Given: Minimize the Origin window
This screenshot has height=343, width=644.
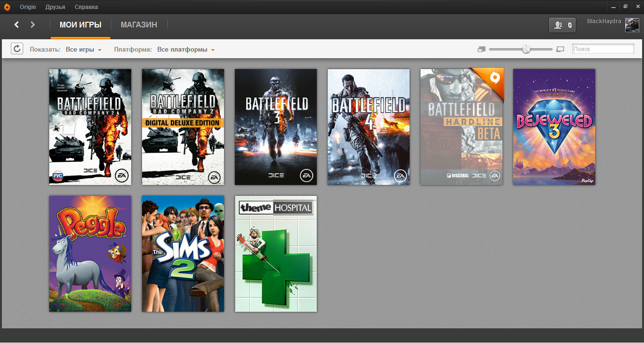Looking at the screenshot, I should click(614, 7).
